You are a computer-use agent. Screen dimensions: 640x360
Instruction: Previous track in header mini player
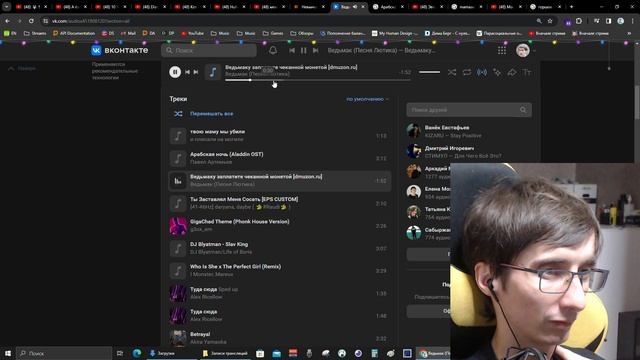tap(292, 50)
